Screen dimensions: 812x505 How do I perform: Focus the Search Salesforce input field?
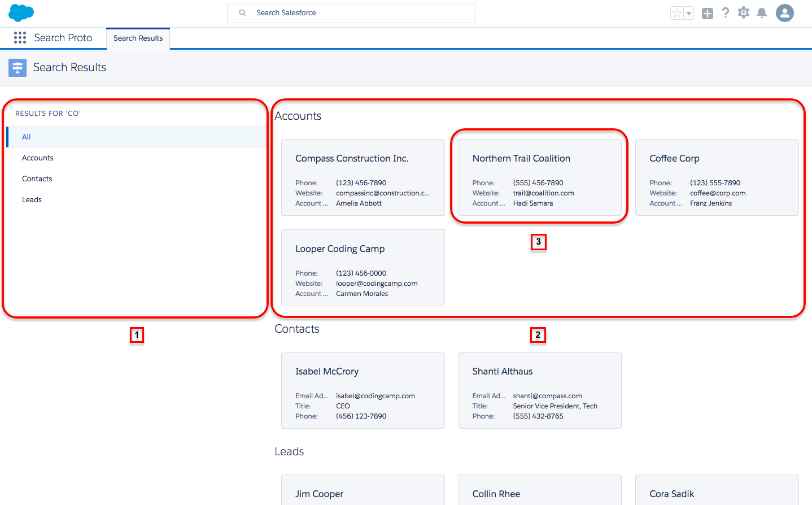point(351,13)
